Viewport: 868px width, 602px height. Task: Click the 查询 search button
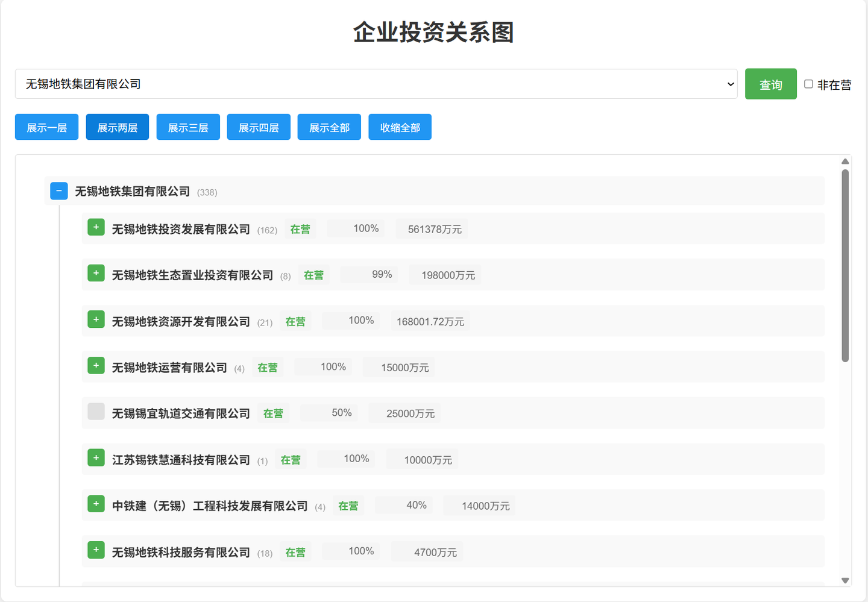771,84
